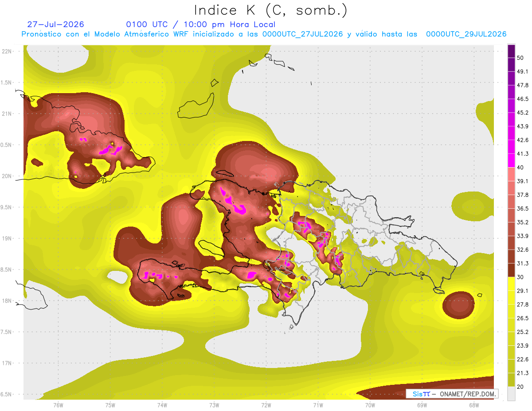Click the 19N latitude label
This screenshot has width=532, height=411.
point(6,239)
